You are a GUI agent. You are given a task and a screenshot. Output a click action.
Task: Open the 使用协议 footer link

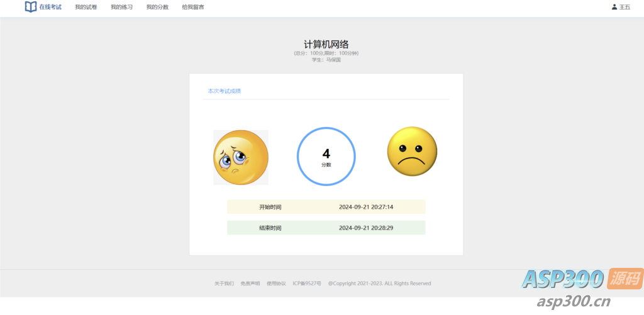coord(276,284)
